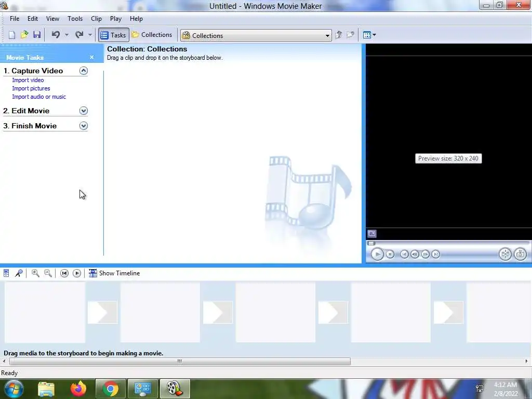Toggle the Tasks pane button
This screenshot has height=399, width=532.
(114, 35)
